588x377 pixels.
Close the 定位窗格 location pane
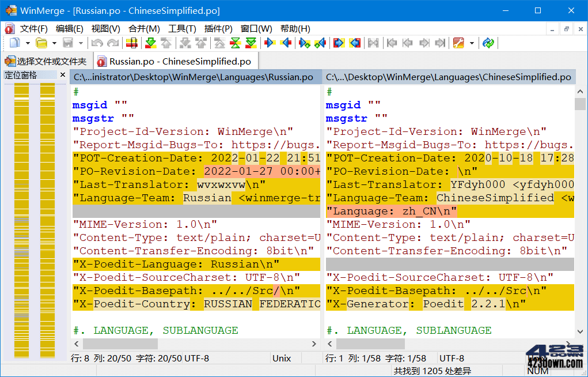(x=63, y=75)
